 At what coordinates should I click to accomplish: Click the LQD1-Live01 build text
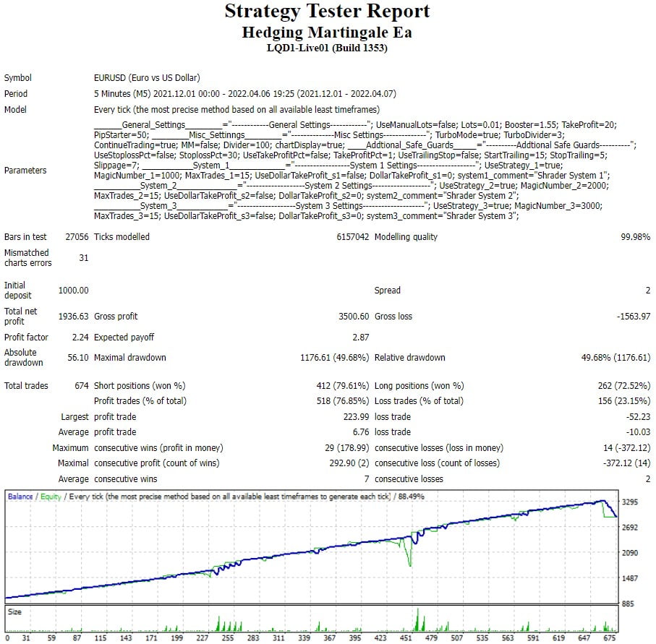327,48
